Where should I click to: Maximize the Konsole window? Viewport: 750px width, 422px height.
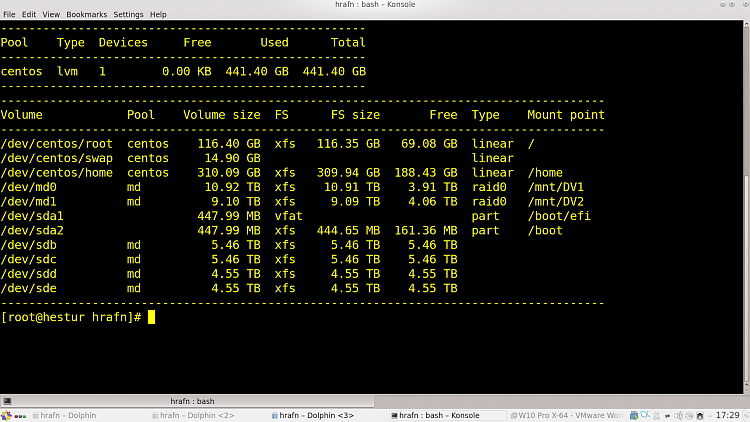click(732, 4)
